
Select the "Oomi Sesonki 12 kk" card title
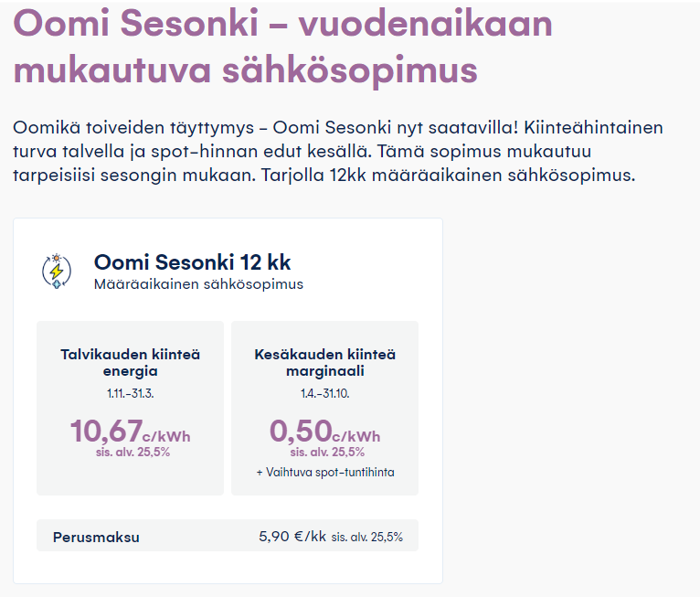coord(192,262)
